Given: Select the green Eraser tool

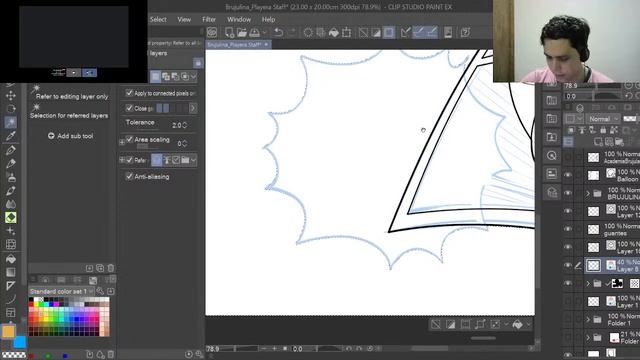Looking at the screenshot, I should (x=11, y=217).
